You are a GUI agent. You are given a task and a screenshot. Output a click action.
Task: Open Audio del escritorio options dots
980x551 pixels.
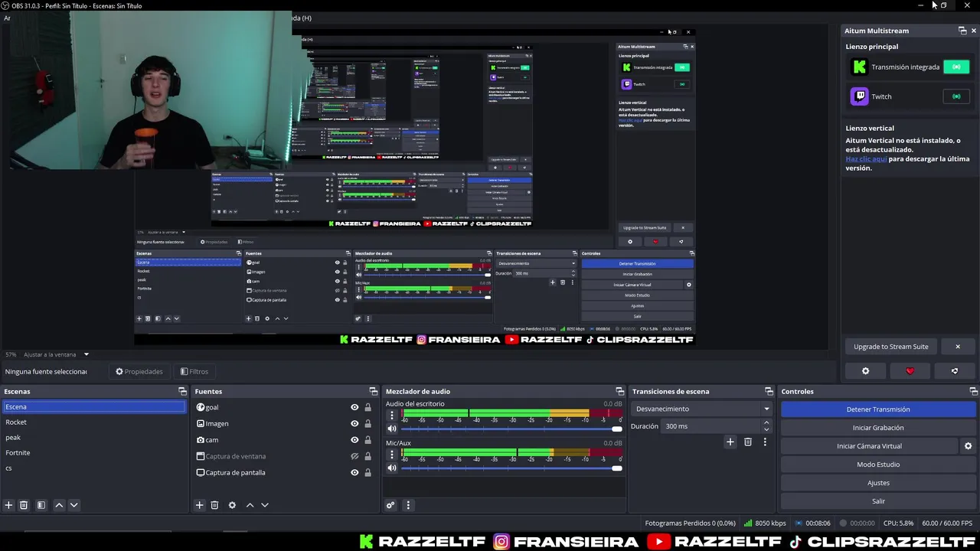point(392,416)
